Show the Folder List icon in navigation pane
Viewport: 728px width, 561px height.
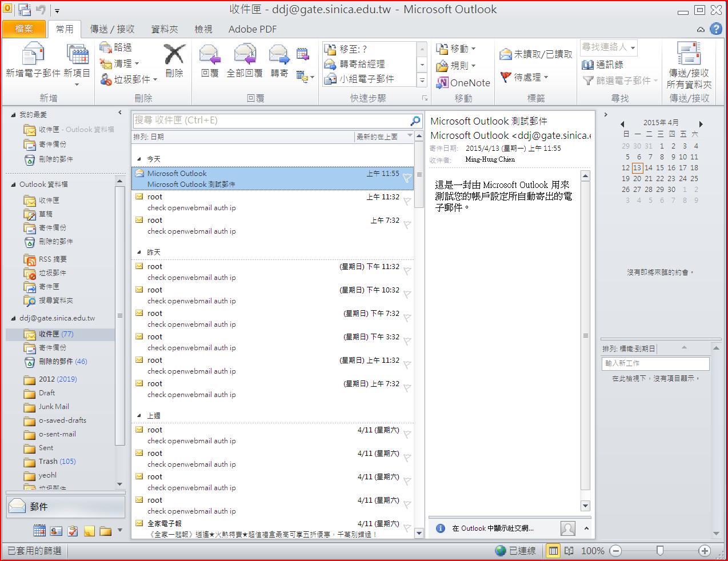click(106, 531)
